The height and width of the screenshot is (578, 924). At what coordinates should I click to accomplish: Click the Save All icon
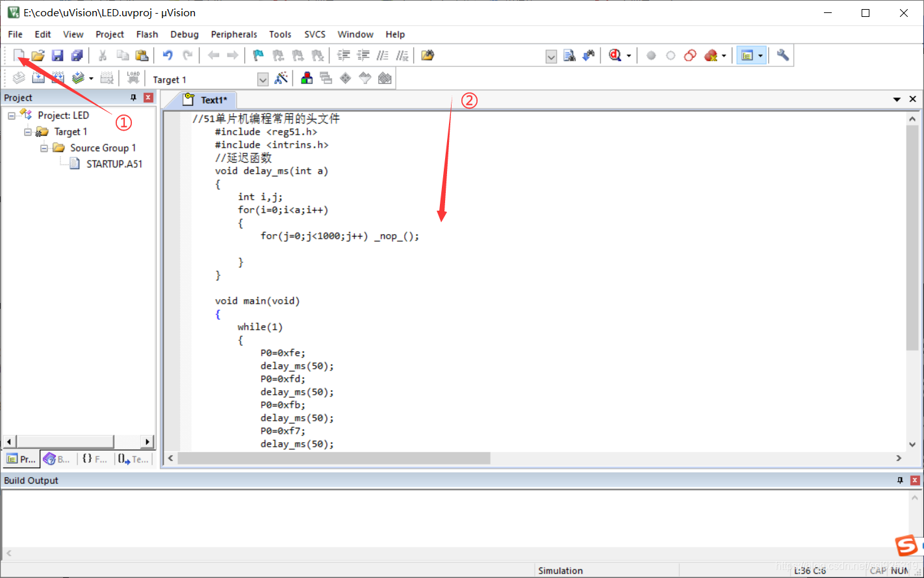tap(77, 55)
